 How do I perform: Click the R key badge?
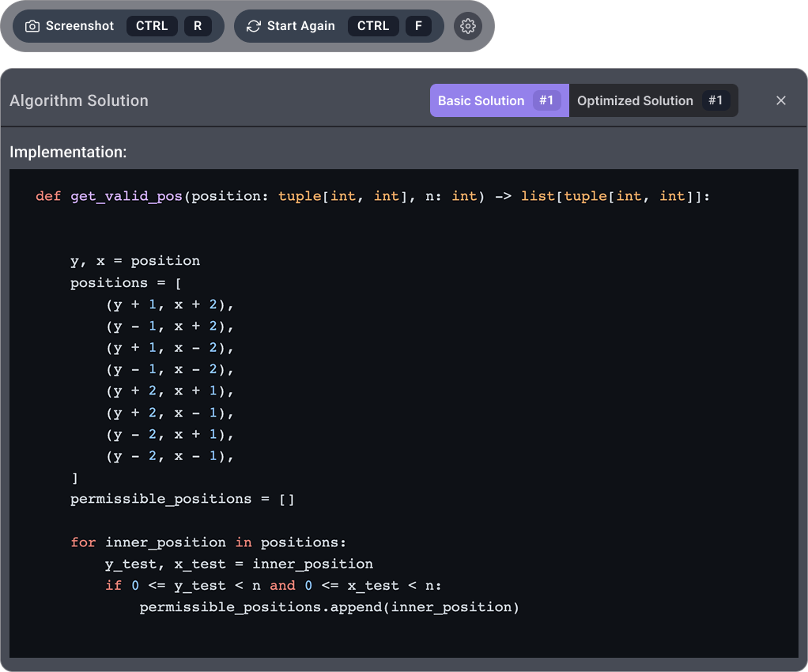[198, 26]
